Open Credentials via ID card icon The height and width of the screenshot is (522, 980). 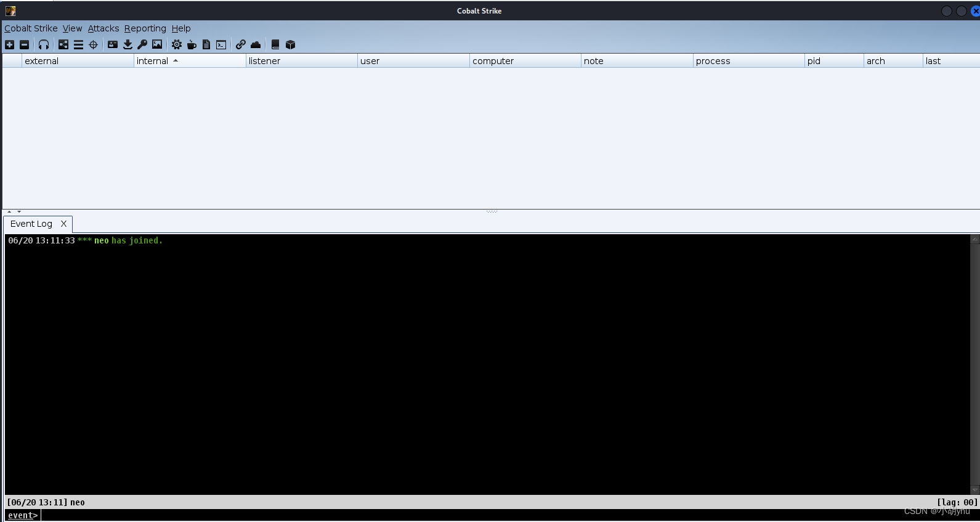113,44
